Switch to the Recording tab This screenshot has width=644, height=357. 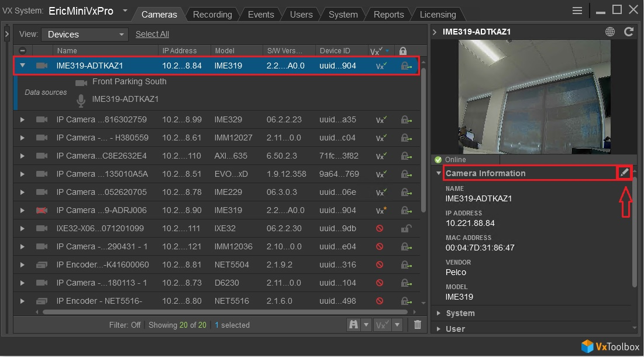pos(212,15)
